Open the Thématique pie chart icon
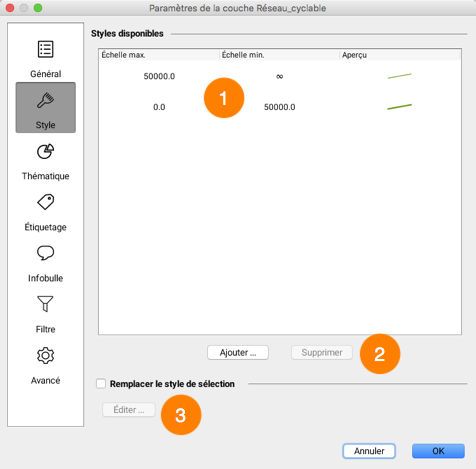Screen dimensions: 476x469 (x=45, y=151)
